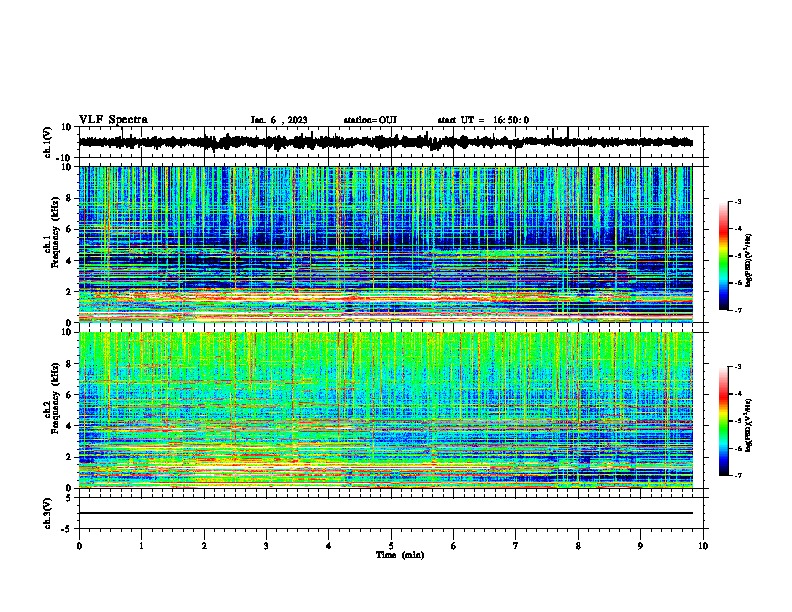The height and width of the screenshot is (612, 792).
Task: Click the "10" label on the time axis
Action: [x=703, y=546]
